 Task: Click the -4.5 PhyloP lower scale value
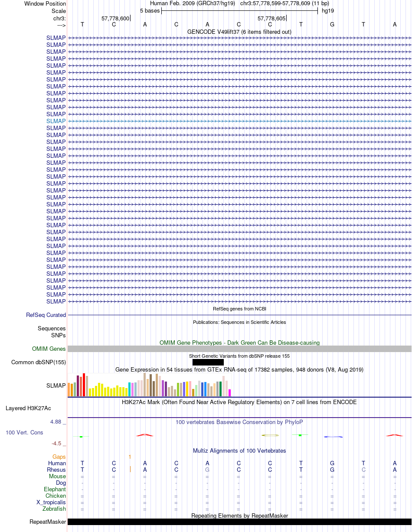(58, 443)
